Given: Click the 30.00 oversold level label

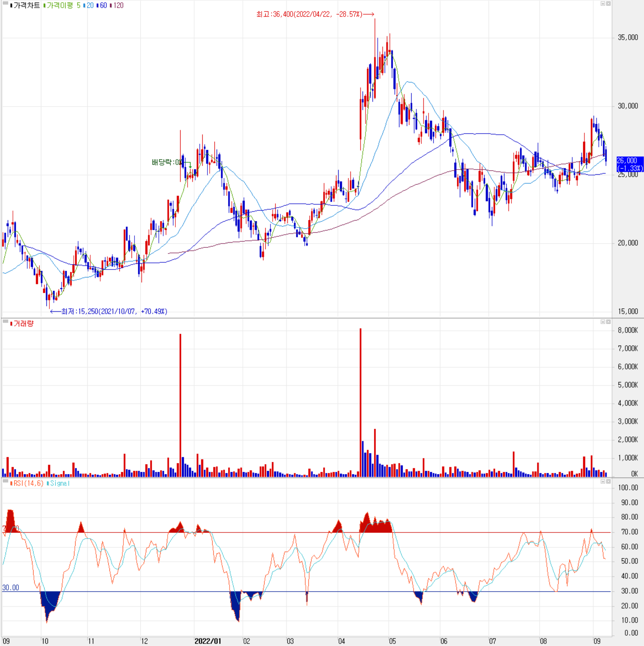Looking at the screenshot, I should tap(10, 588).
